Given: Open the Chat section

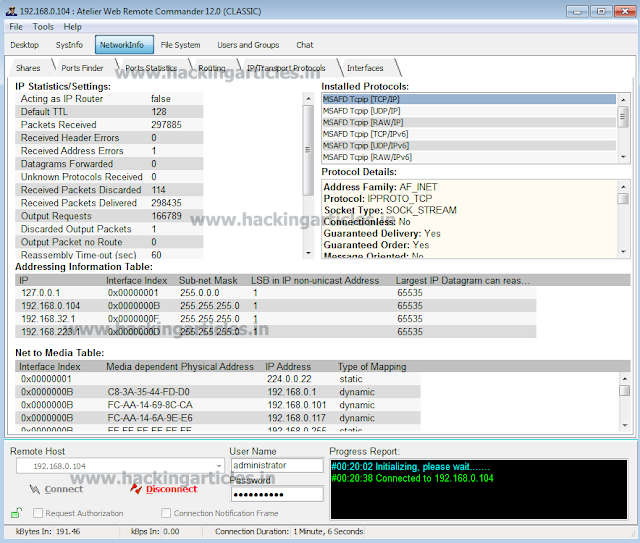Looking at the screenshot, I should [304, 45].
